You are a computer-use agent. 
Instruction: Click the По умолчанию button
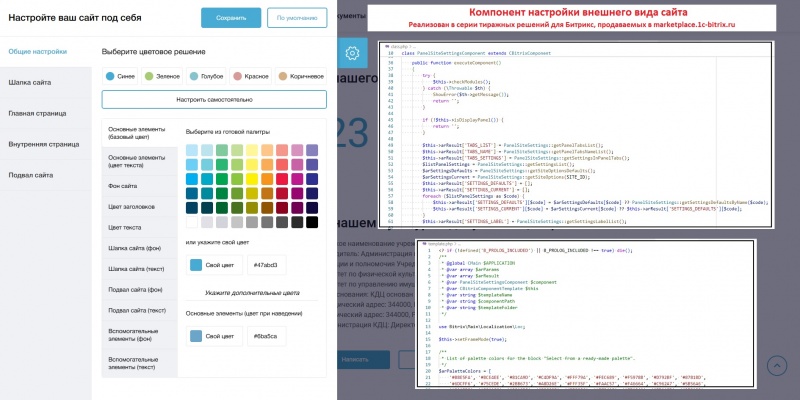297,18
